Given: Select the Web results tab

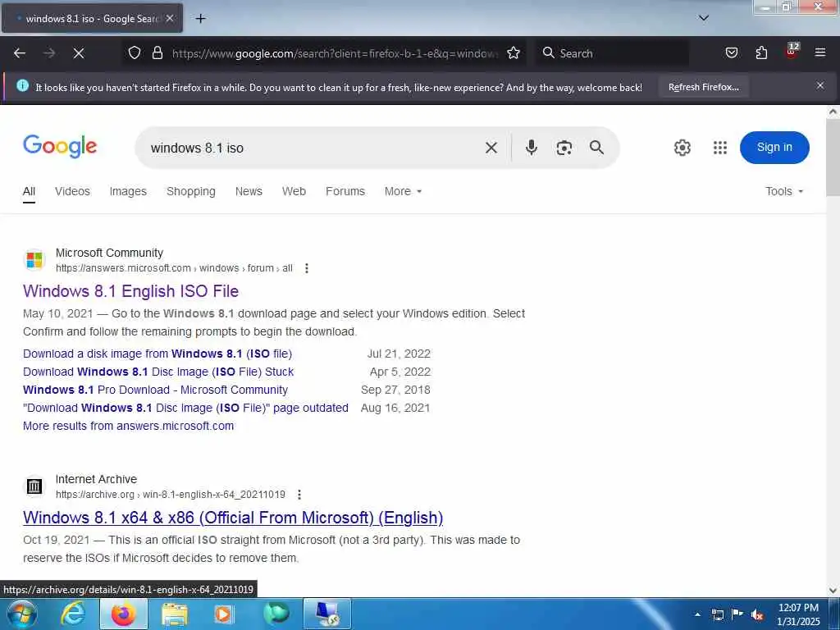Looking at the screenshot, I should pos(294,191).
